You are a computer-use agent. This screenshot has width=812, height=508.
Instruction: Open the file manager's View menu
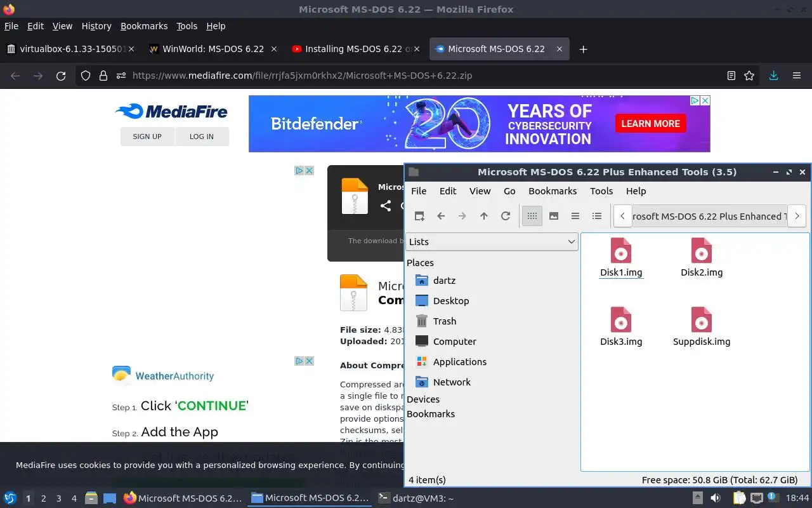pos(480,190)
